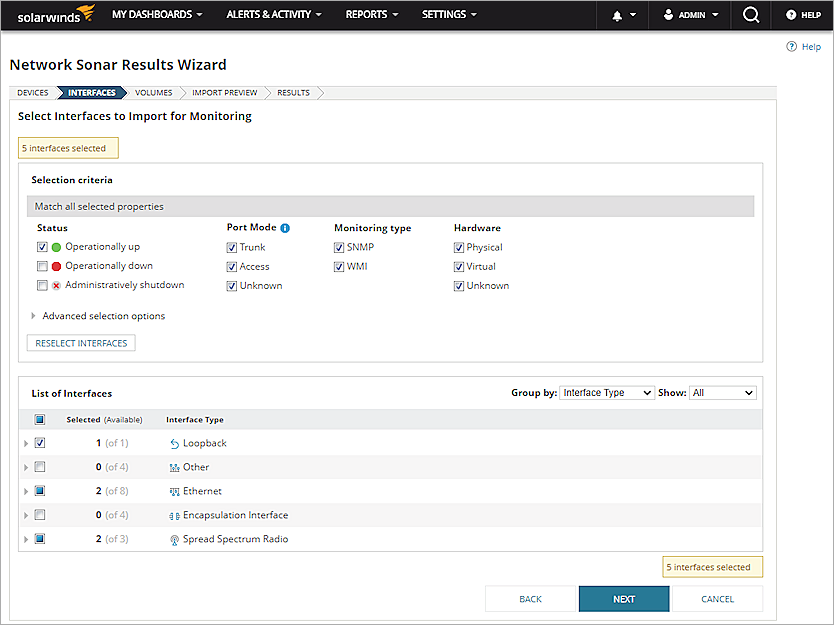Screen dimensions: 834x625
Task: Open search with the magnifier icon
Action: coord(748,14)
